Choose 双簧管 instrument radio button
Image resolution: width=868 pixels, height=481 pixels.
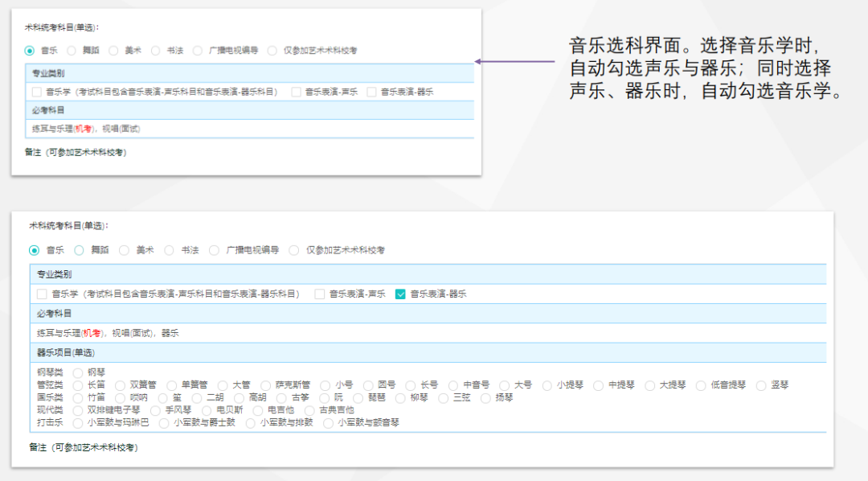[x=120, y=385]
